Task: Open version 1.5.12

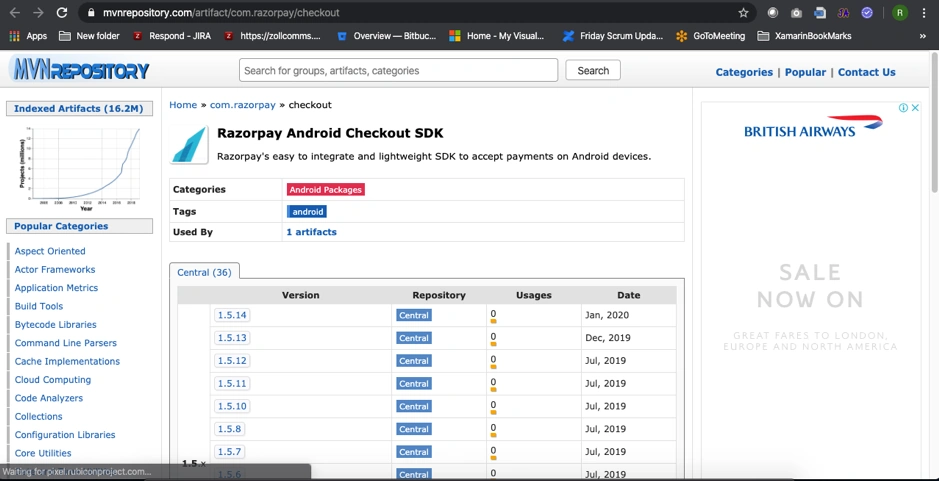Action: [232, 361]
